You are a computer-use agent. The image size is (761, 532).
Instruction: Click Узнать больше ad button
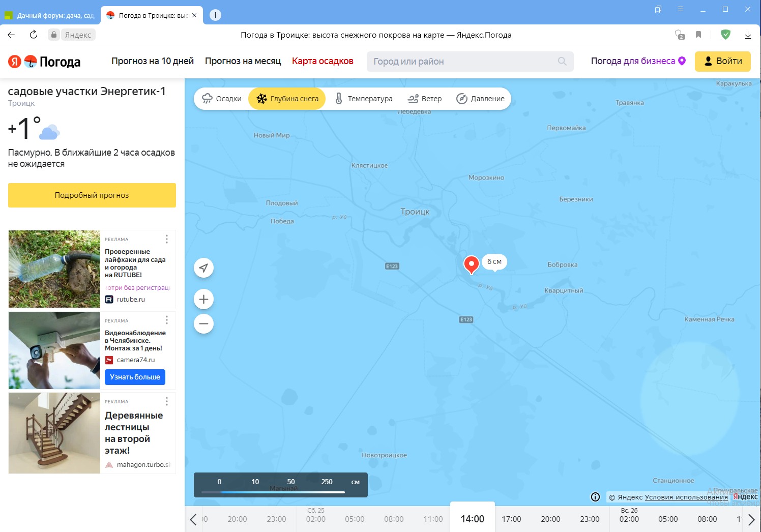(135, 377)
